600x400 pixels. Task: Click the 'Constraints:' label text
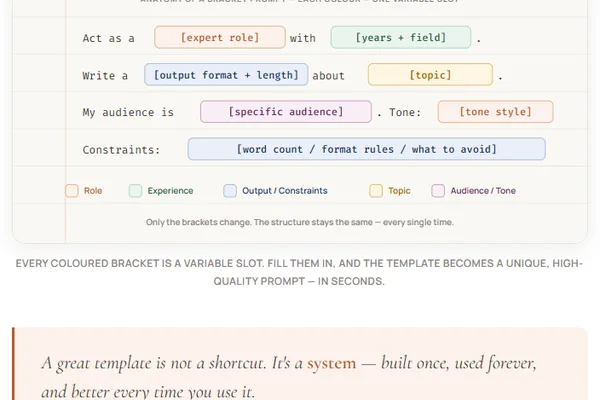(x=121, y=150)
